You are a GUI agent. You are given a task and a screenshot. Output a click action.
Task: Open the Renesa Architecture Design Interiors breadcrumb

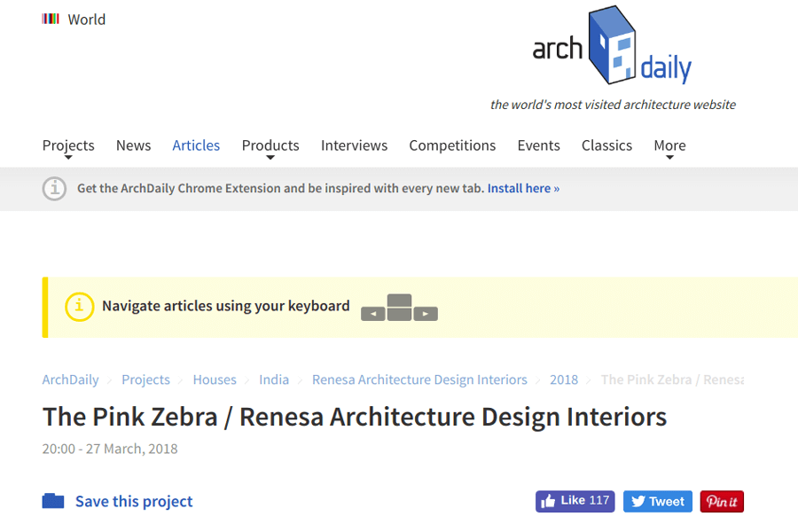point(419,379)
